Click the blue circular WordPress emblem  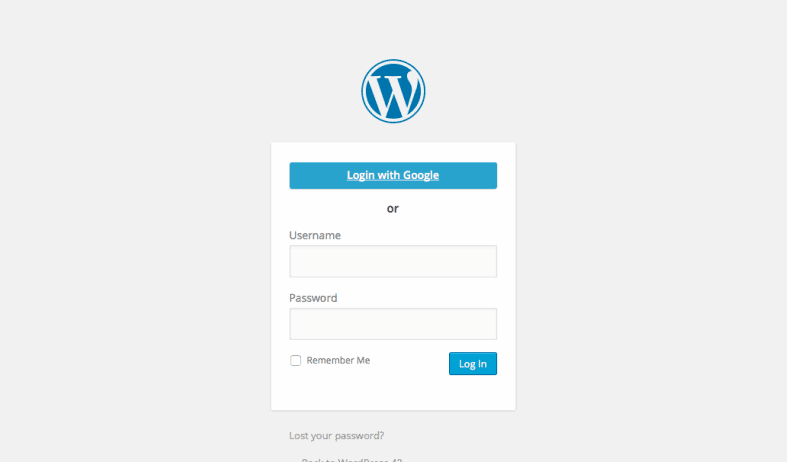[x=393, y=91]
